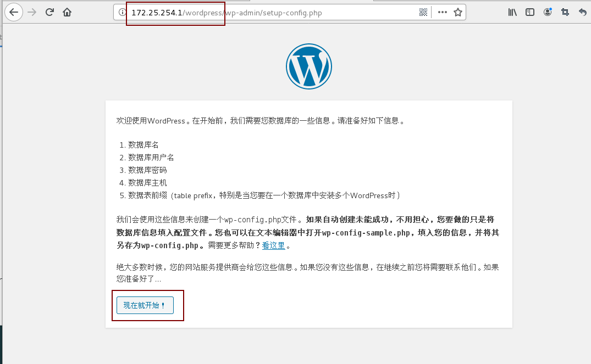This screenshot has width=591, height=364.
Task: Click the WordPress logo
Action: point(308,66)
